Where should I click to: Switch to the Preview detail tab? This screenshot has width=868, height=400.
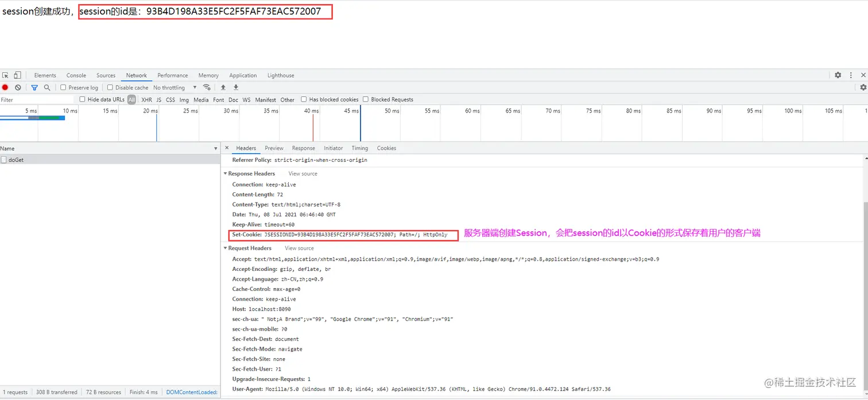(274, 148)
